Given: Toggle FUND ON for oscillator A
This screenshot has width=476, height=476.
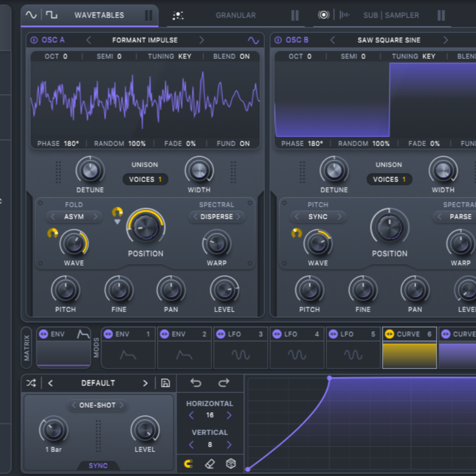Looking at the screenshot, I should (x=233, y=143).
